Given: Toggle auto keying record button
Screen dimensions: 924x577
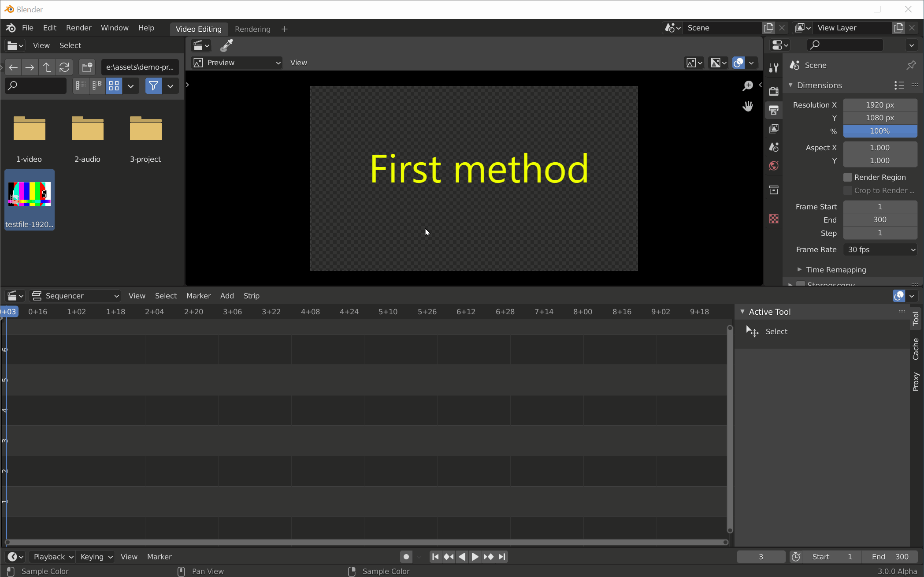Looking at the screenshot, I should point(406,557).
